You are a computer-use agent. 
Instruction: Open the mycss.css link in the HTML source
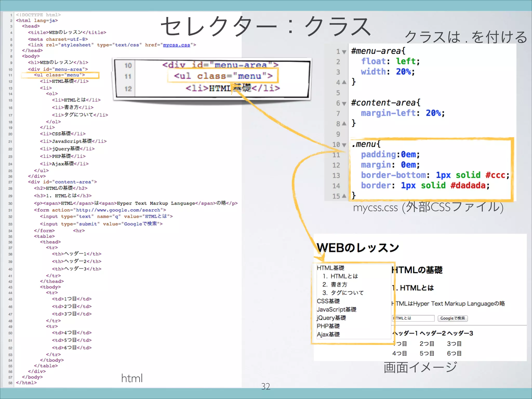point(176,45)
